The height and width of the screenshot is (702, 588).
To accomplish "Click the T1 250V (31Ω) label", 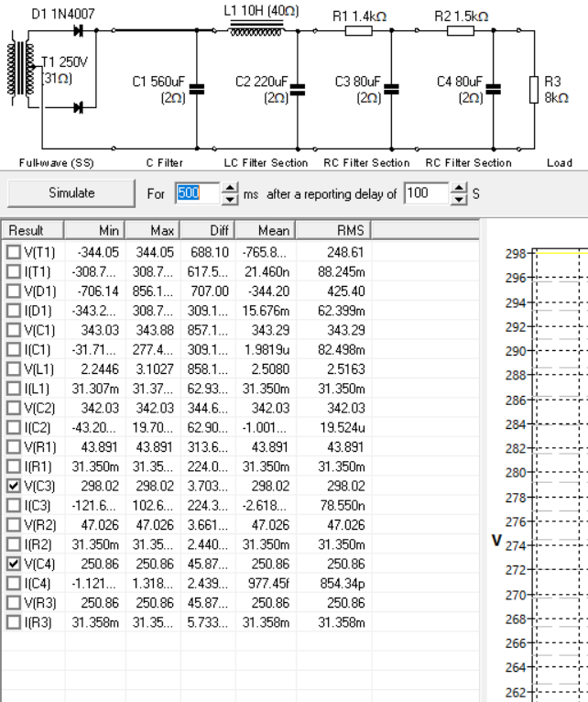I will click(x=64, y=70).
